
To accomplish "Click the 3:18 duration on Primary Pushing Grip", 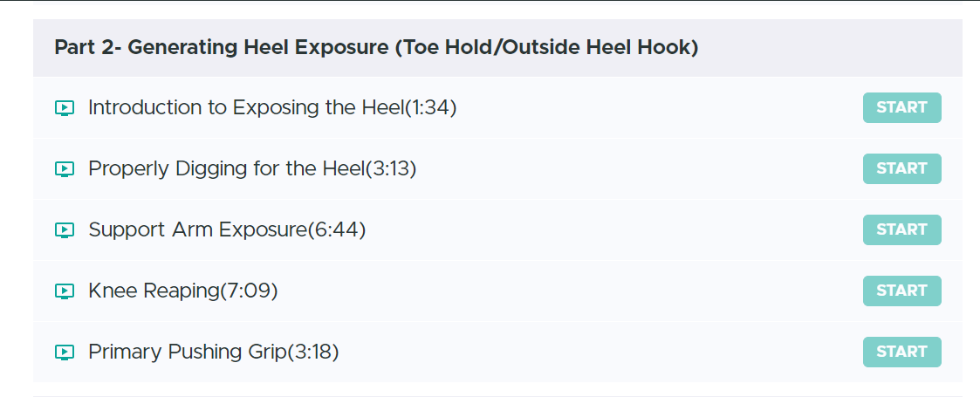I will 312,353.
